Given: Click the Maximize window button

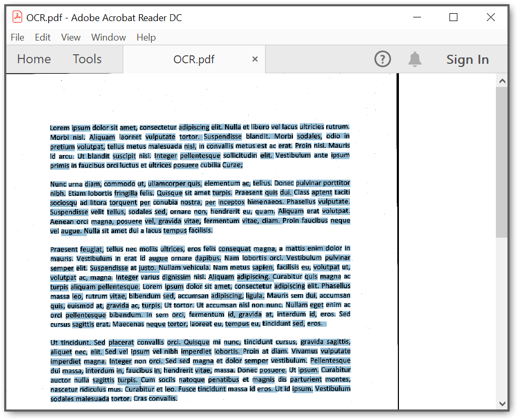Looking at the screenshot, I should [453, 17].
